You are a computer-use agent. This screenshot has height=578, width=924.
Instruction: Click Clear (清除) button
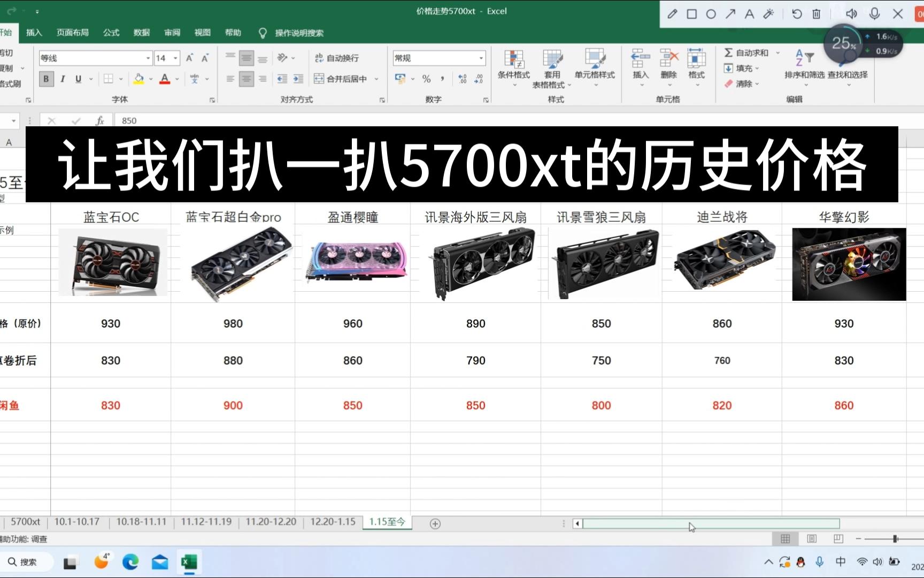coord(742,84)
